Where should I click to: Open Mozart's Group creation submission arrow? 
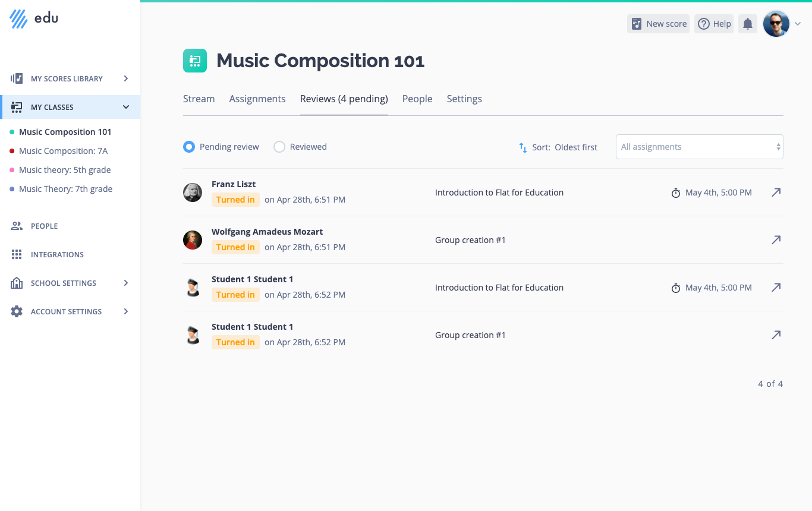(776, 240)
